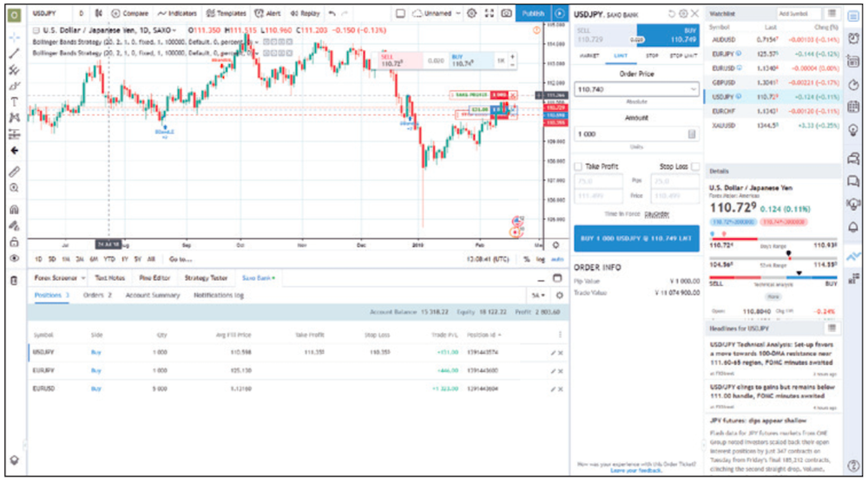This screenshot has width=868, height=483.
Task: Select the GBPUSD watchlist row
Action: coord(773,83)
